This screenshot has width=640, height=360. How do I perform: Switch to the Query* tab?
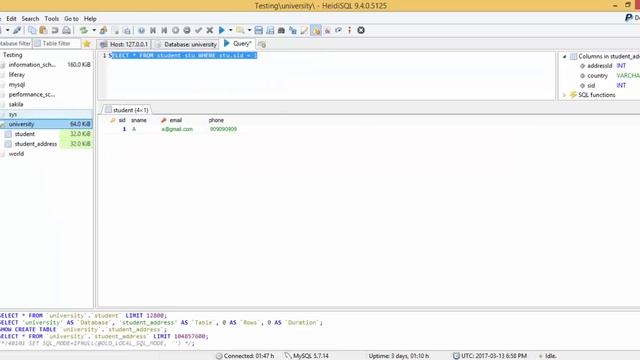pyautogui.click(x=238, y=44)
